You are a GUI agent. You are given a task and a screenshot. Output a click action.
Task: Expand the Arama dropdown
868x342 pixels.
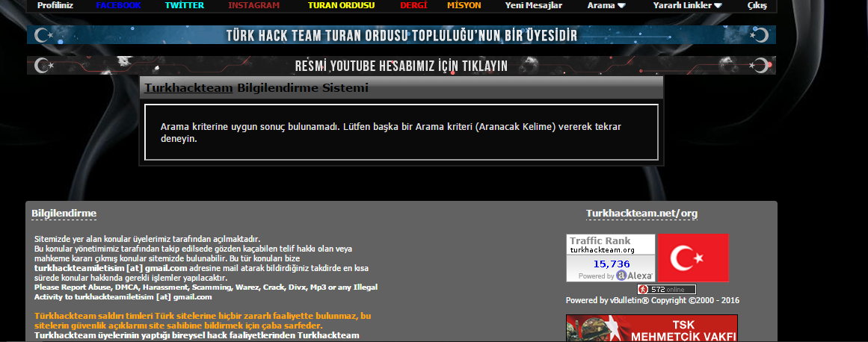[607, 5]
